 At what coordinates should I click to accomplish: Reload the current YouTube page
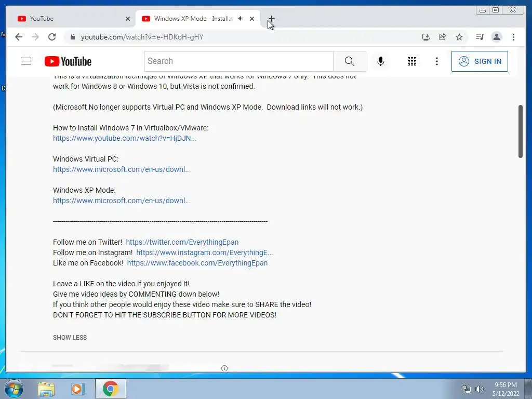[52, 37]
